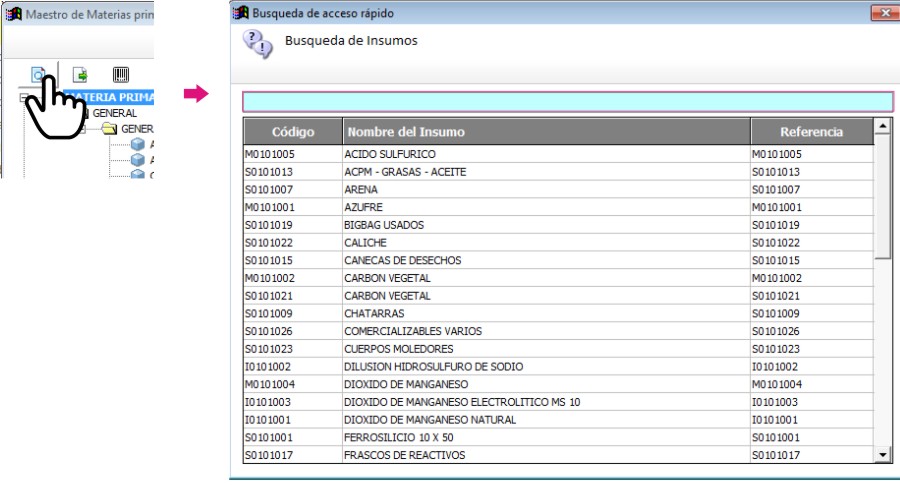Select the CUERPOS MOLEDORES row
The width and height of the screenshot is (900, 485).
point(558,349)
